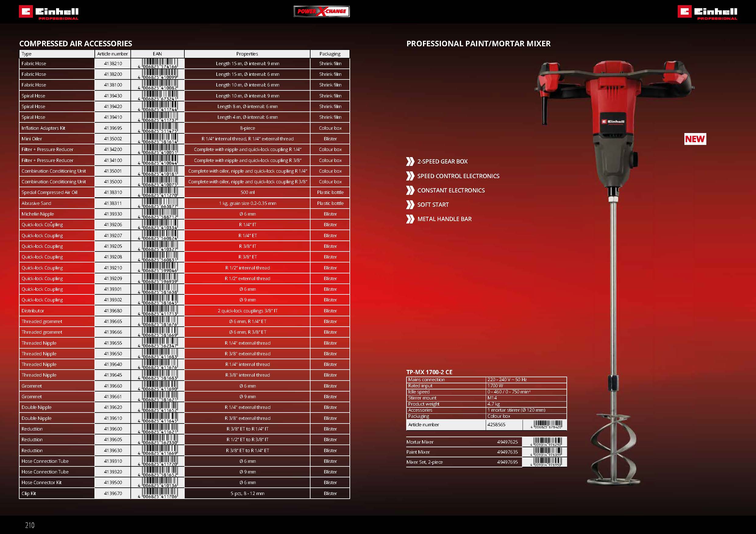Click the Properties column header

click(247, 54)
